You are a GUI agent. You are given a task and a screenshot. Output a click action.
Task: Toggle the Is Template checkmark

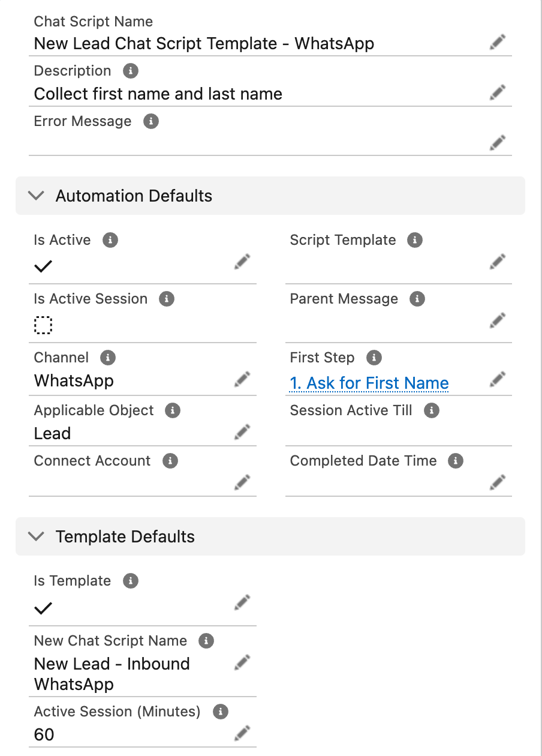tap(43, 608)
